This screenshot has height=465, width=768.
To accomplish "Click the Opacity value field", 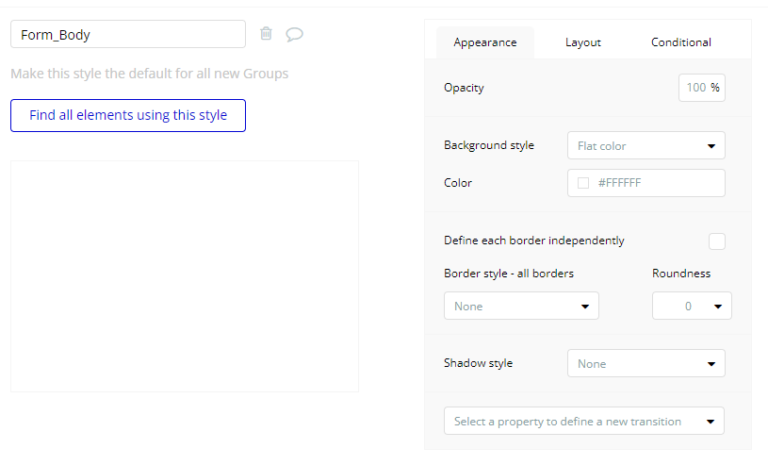I will pos(696,88).
